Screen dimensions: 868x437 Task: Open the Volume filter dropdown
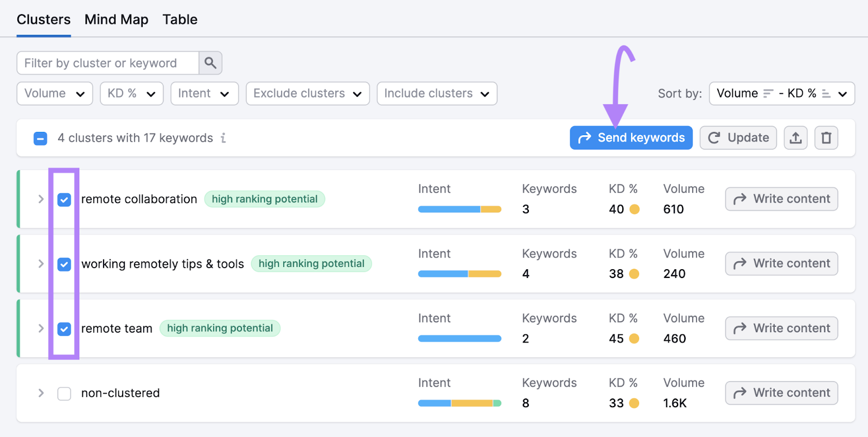pos(55,93)
